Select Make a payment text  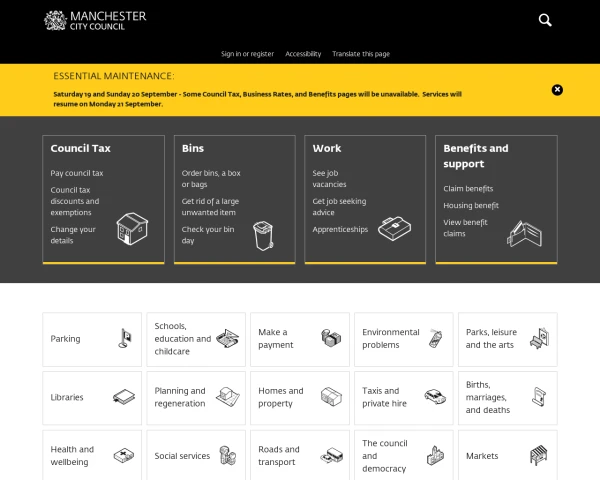click(276, 338)
